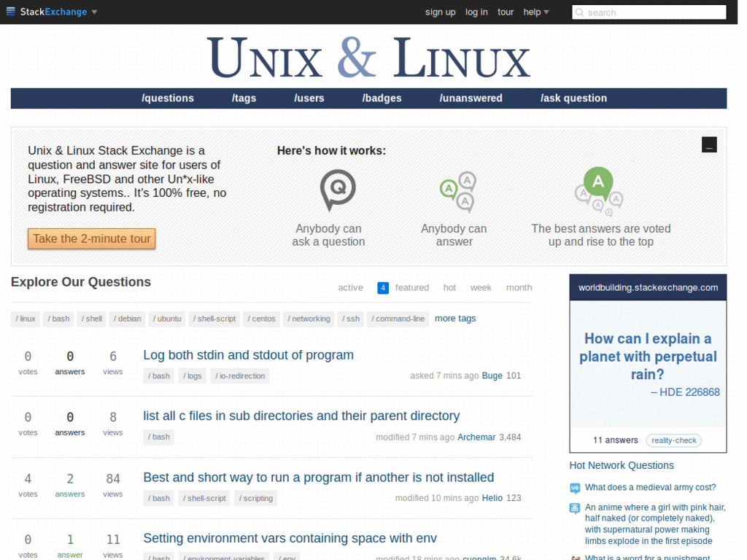Focus the search input field
This screenshot has width=747, height=560.
649,12
